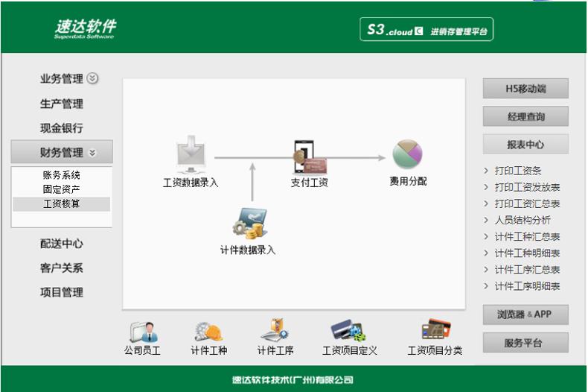Open the 工资项目分类 card icon
This screenshot has height=392, width=588.
[x=436, y=329]
